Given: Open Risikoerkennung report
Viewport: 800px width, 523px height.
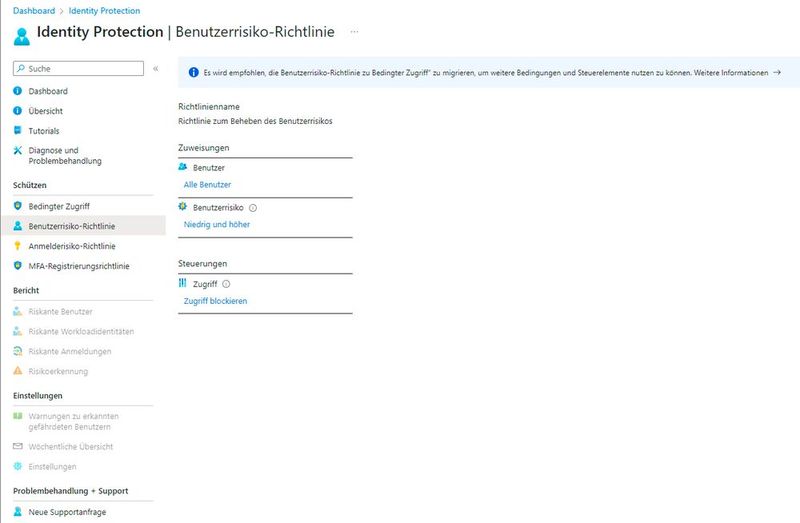Looking at the screenshot, I should (58, 371).
